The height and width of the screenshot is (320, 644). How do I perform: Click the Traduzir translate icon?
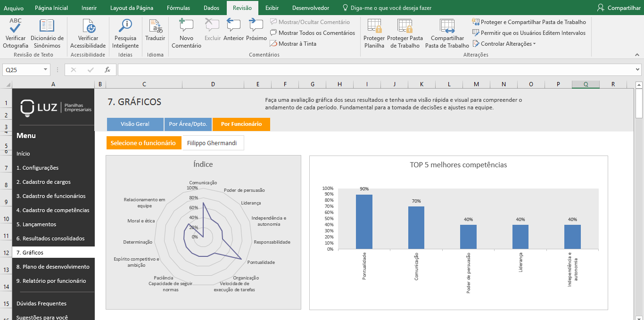[x=155, y=26]
